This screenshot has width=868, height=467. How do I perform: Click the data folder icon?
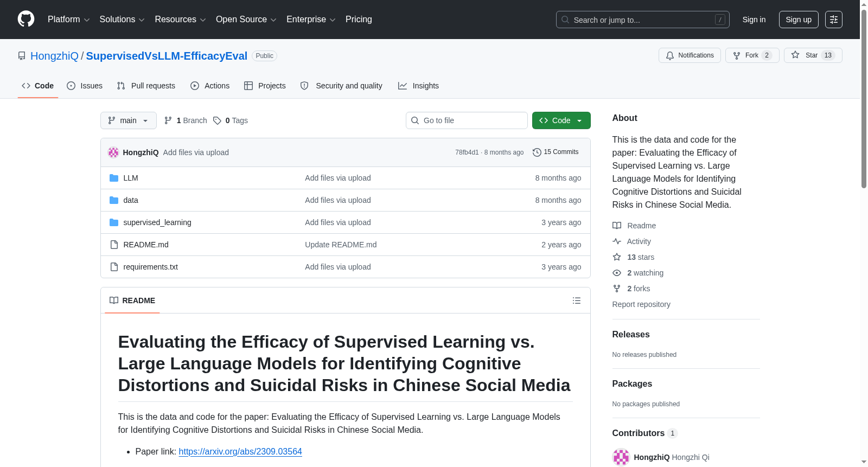[x=114, y=200]
